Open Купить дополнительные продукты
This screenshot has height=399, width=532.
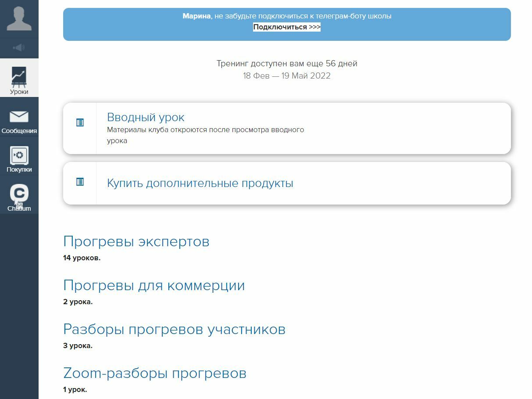pos(200,183)
